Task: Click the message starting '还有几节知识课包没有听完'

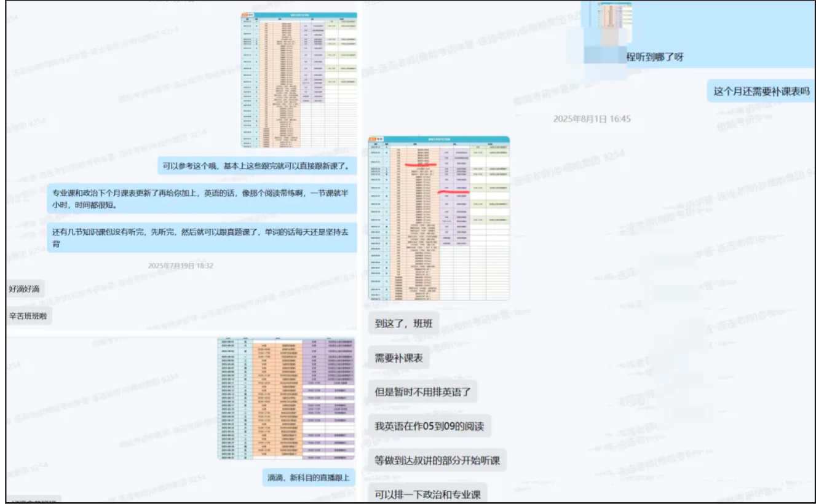Action: pos(202,237)
